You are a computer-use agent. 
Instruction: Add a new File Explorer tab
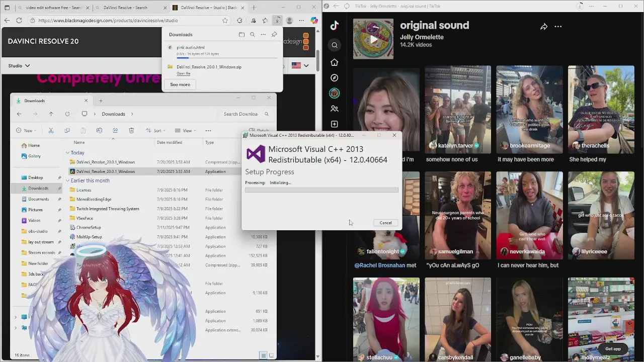coord(101,101)
